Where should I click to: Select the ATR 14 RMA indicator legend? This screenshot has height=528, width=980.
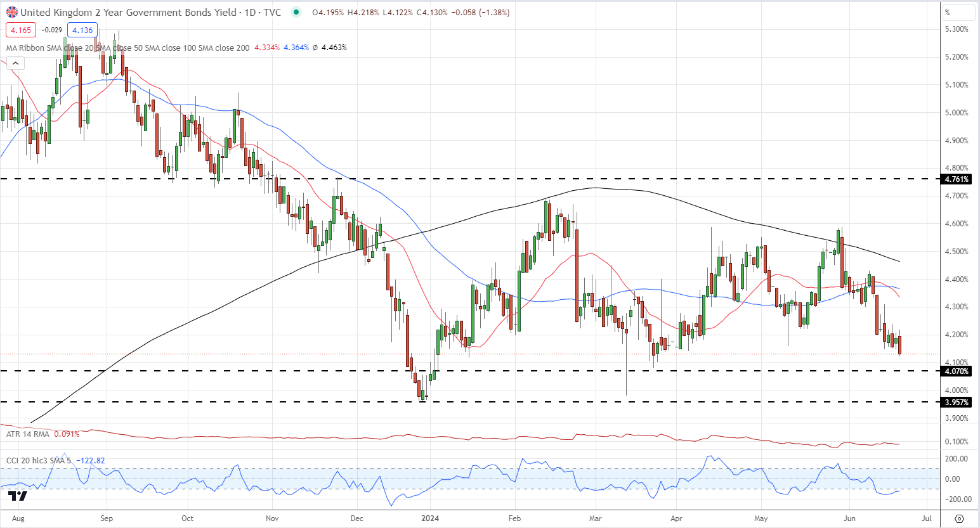[x=29, y=434]
